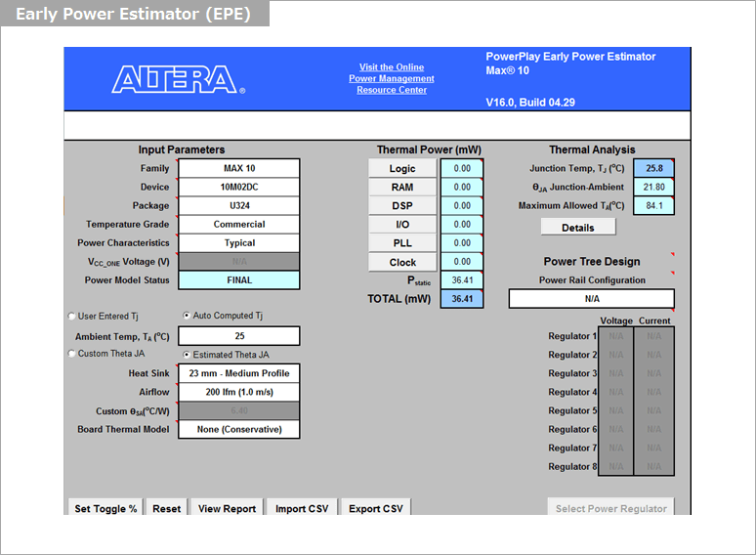
Task: Click the Export CSV button
Action: pyautogui.click(x=376, y=508)
